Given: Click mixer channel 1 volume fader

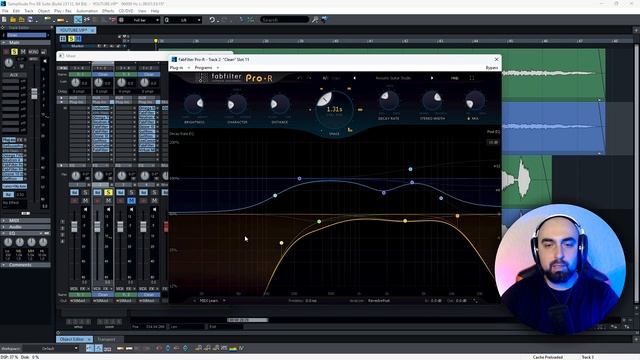Looking at the screenshot, I should (74, 227).
